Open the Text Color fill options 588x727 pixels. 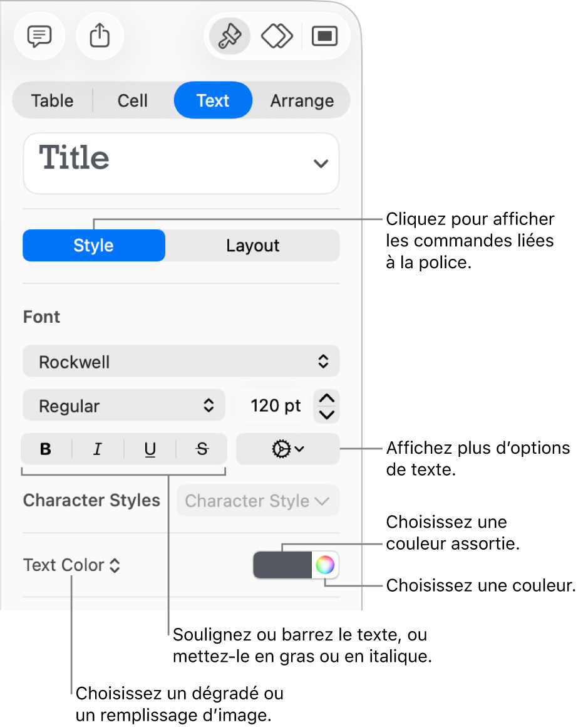(72, 565)
